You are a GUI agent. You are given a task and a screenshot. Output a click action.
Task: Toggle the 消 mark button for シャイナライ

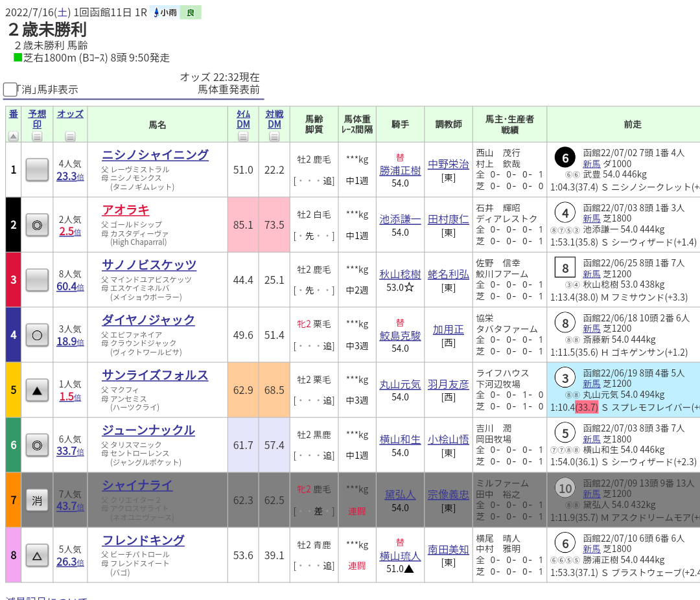click(x=37, y=500)
